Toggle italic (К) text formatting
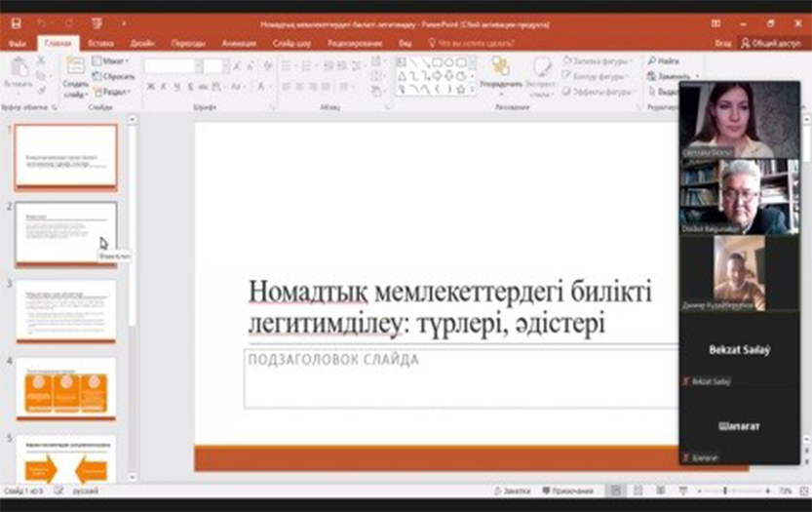This screenshot has height=512, width=812. click(164, 87)
